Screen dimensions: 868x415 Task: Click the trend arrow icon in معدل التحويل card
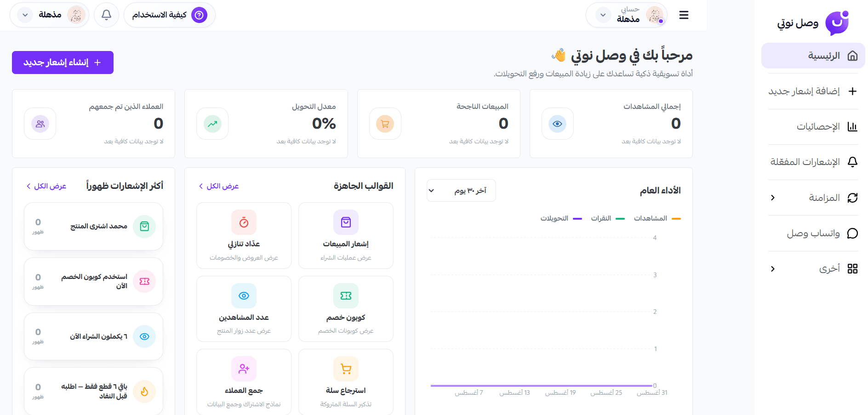212,124
